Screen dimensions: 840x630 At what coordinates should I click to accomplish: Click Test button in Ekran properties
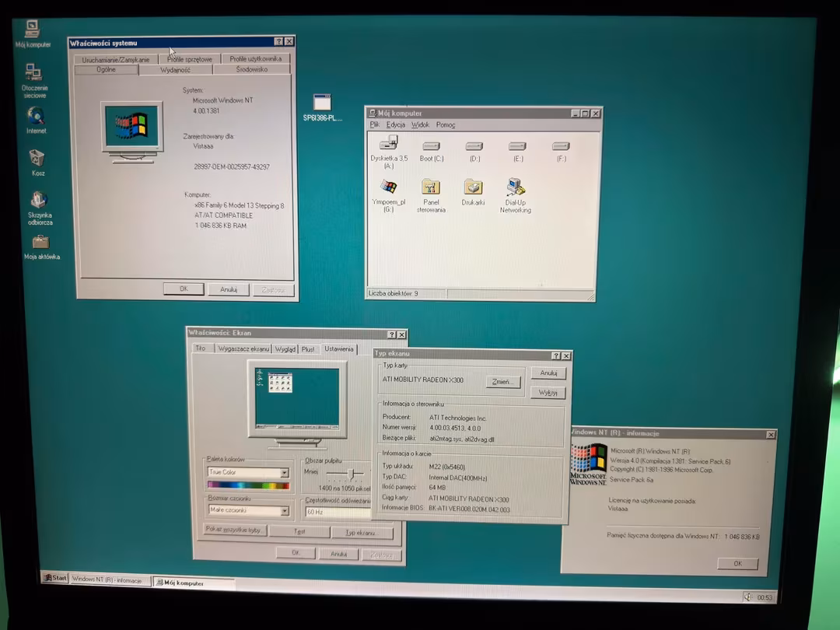pyautogui.click(x=299, y=531)
